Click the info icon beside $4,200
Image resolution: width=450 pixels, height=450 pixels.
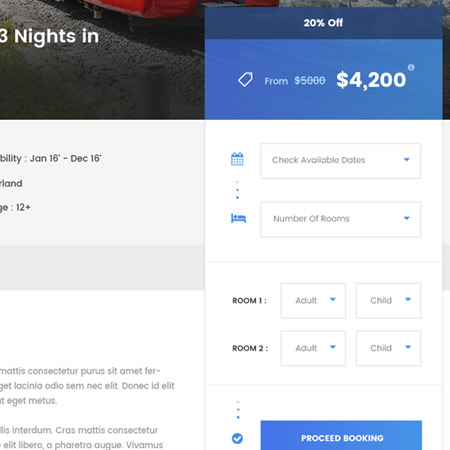pos(411,67)
